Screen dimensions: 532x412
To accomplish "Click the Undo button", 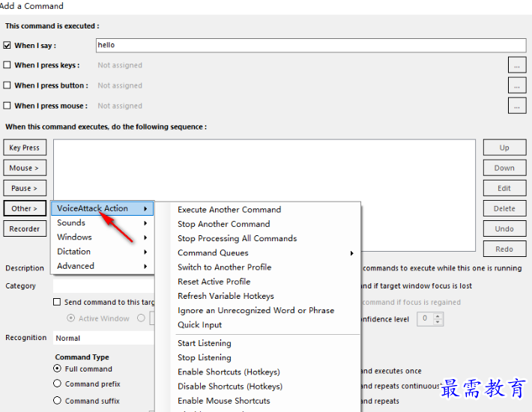I will pos(504,229).
